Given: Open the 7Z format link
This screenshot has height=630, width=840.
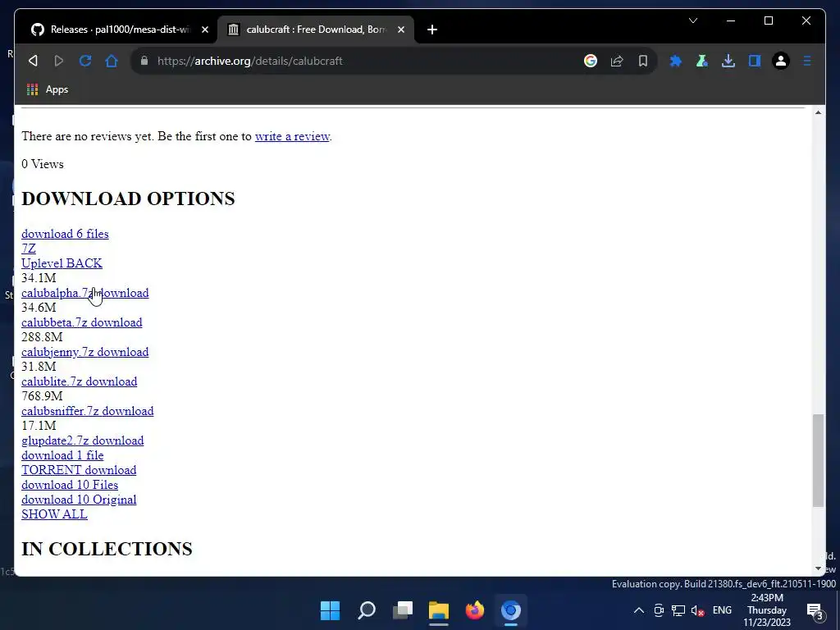Looking at the screenshot, I should (x=29, y=249).
